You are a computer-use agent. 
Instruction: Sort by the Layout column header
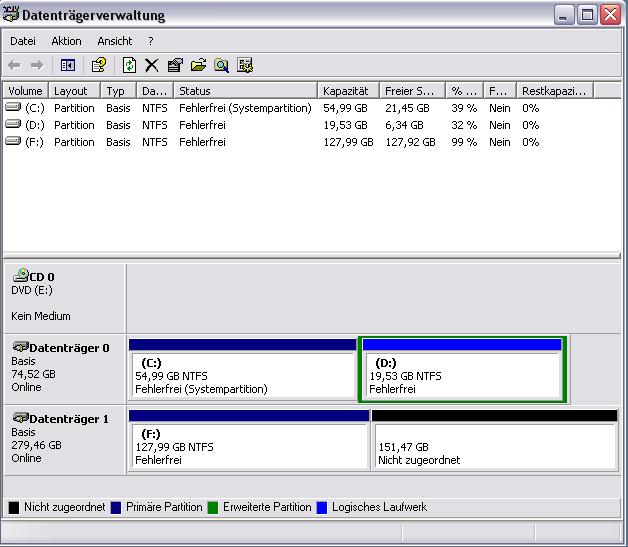click(74, 91)
